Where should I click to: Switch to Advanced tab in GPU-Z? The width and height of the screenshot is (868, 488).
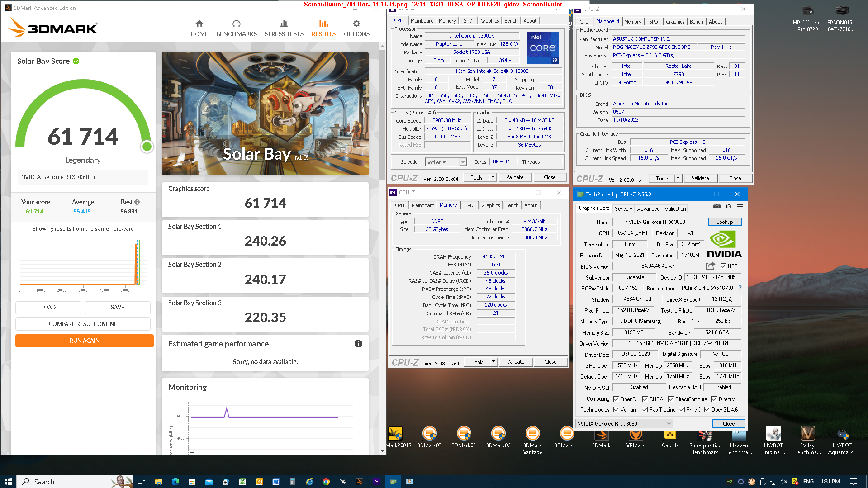tap(648, 209)
